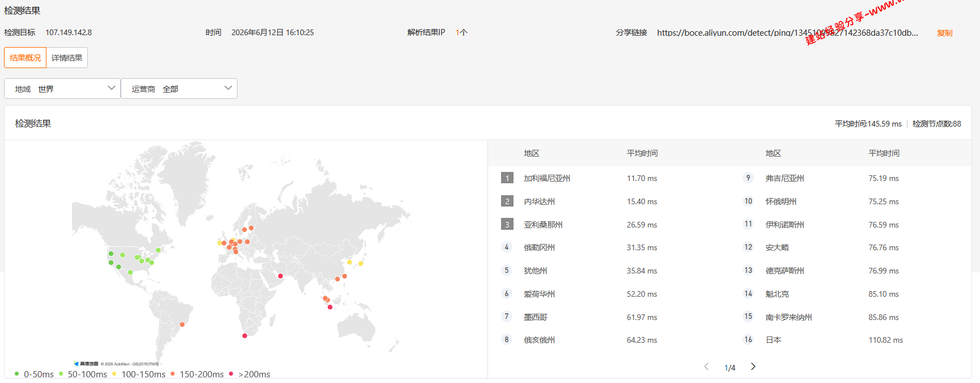Click the page indicator 1/4
This screenshot has width=980, height=383.
coord(729,368)
